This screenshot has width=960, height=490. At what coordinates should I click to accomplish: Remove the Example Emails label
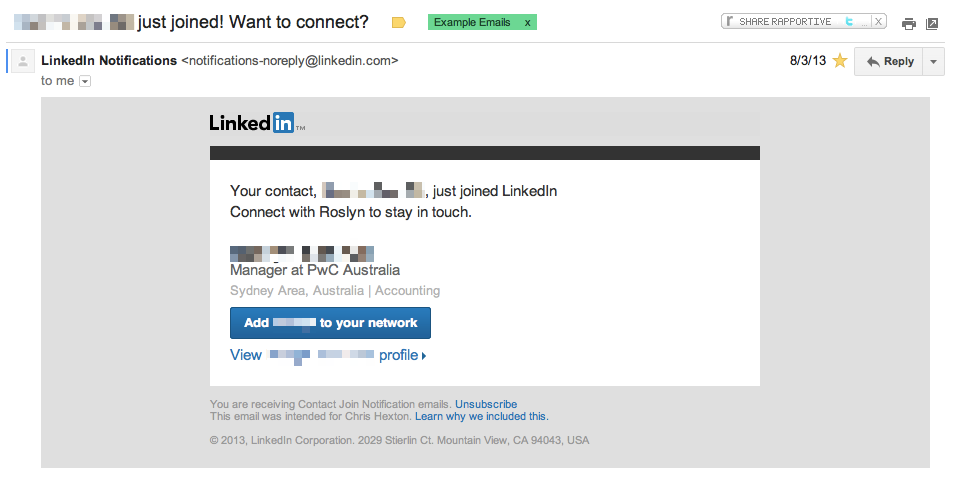pyautogui.click(x=528, y=22)
